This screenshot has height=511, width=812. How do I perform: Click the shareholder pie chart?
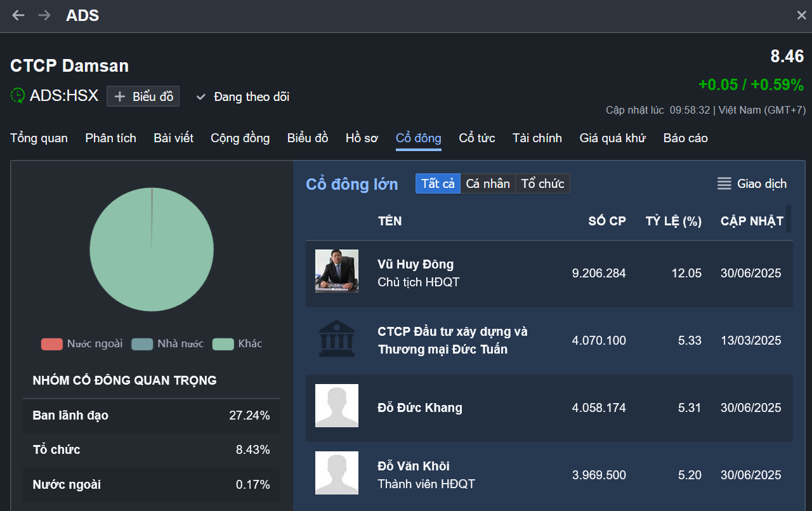point(152,249)
